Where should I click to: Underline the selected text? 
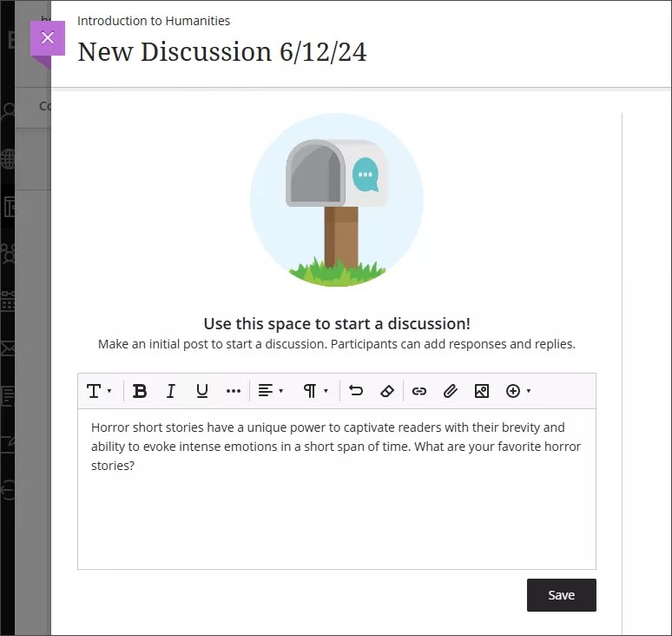click(202, 391)
